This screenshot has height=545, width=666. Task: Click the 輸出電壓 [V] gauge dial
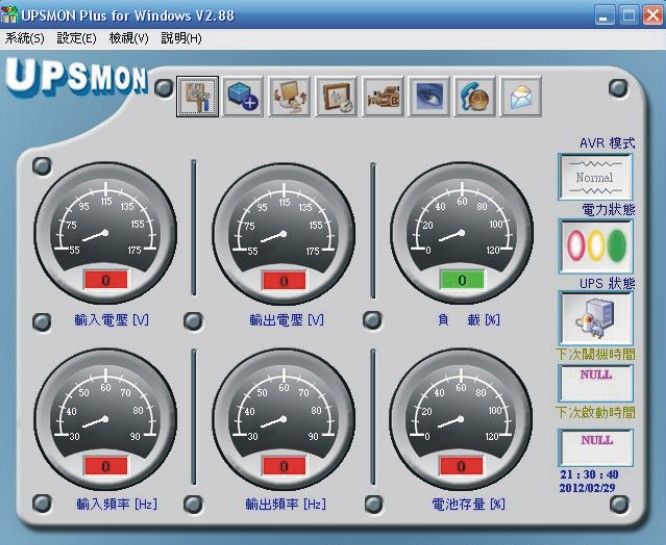284,234
